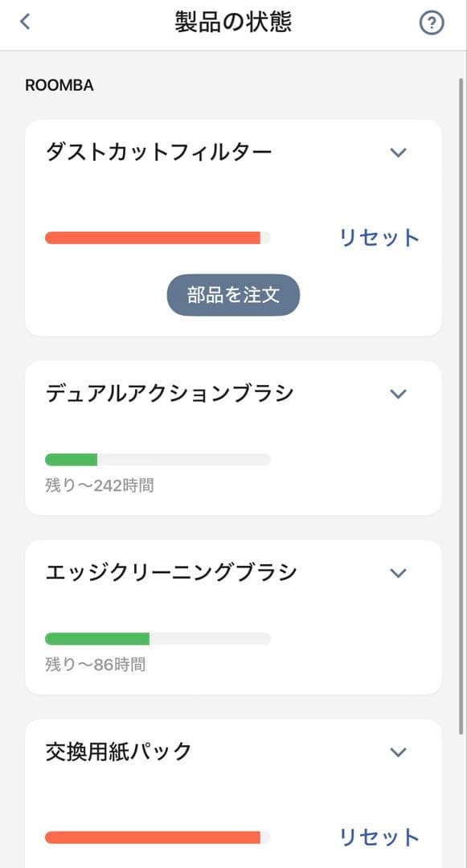Tap リセット for the 交換用紙パック item

click(x=379, y=837)
